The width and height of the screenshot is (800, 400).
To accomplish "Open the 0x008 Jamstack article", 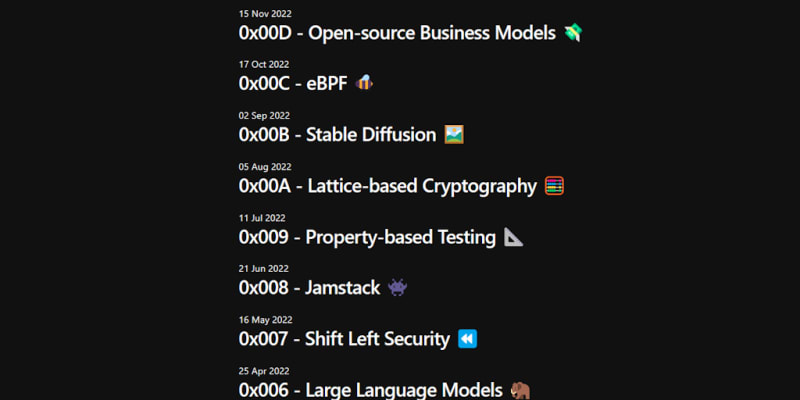I will pyautogui.click(x=309, y=288).
